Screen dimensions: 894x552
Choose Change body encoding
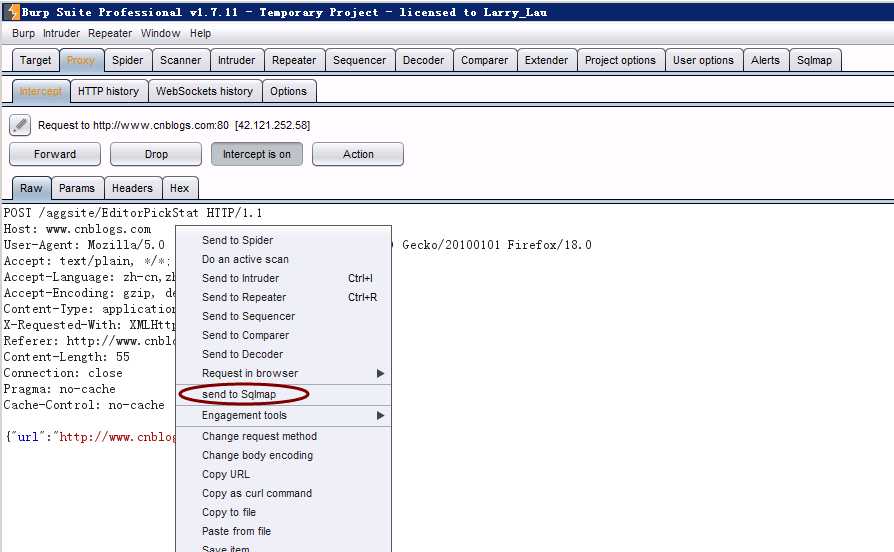point(283,455)
